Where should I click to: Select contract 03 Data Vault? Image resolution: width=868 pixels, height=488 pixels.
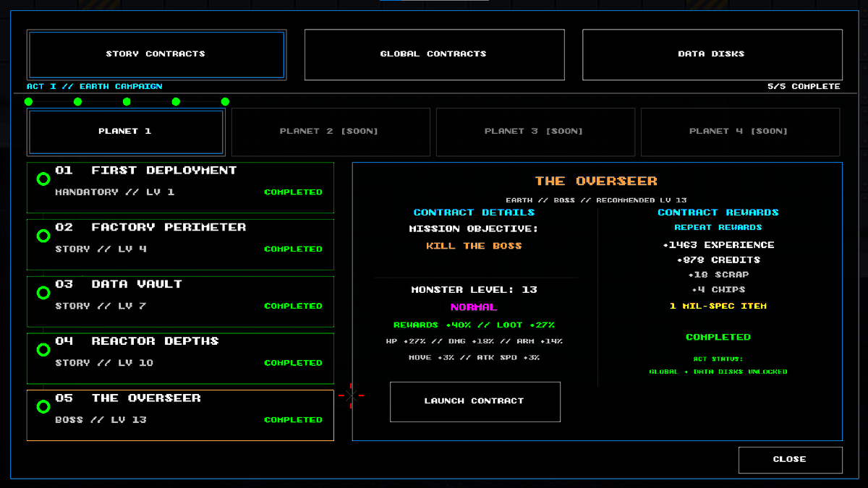[180, 301]
